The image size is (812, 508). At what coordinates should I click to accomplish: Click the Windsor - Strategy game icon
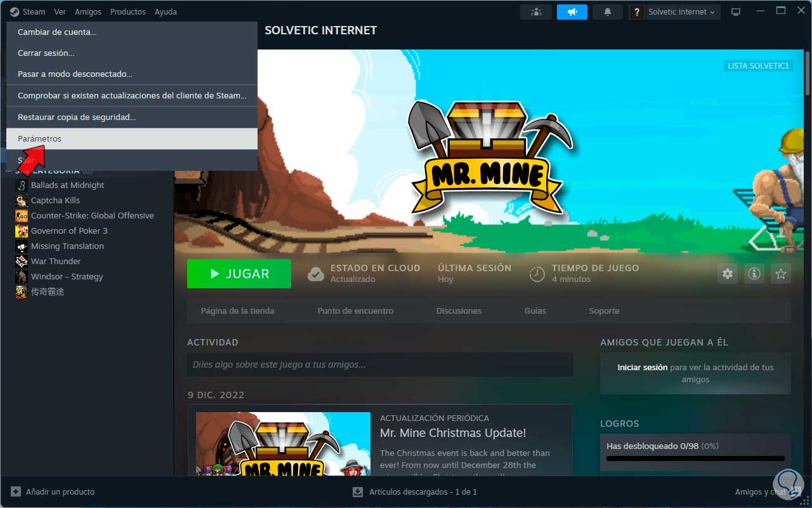coord(22,276)
